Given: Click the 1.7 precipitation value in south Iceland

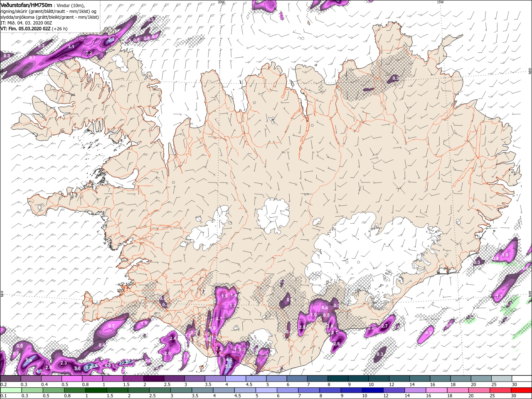Looking at the screenshot, I should point(233,305).
